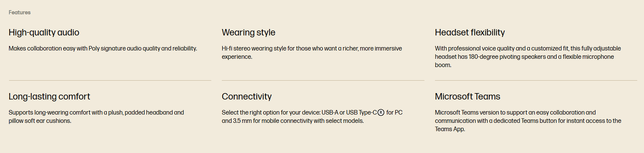Image resolution: width=644 pixels, height=153 pixels.
Task: Click the divider line below Headset flexibility
Action: (536, 80)
